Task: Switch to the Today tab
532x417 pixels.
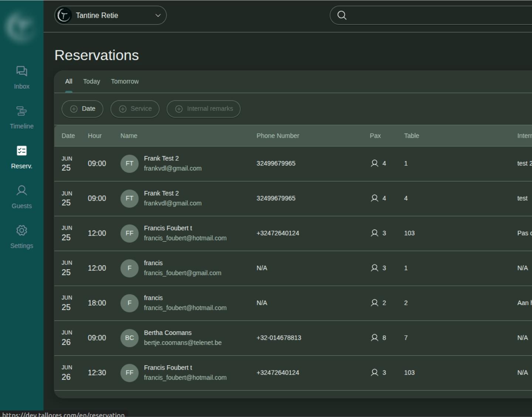Action: click(x=91, y=81)
